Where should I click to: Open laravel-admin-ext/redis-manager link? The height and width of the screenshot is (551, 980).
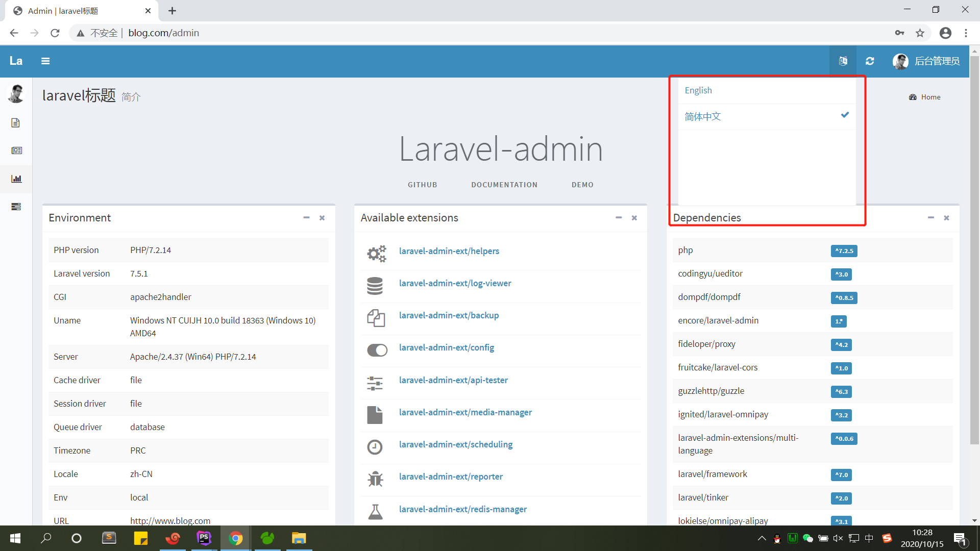click(463, 509)
